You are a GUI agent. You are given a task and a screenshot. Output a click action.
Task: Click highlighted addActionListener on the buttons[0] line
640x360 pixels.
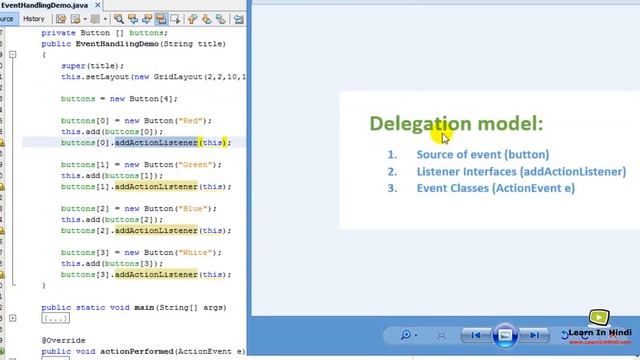pyautogui.click(x=156, y=142)
